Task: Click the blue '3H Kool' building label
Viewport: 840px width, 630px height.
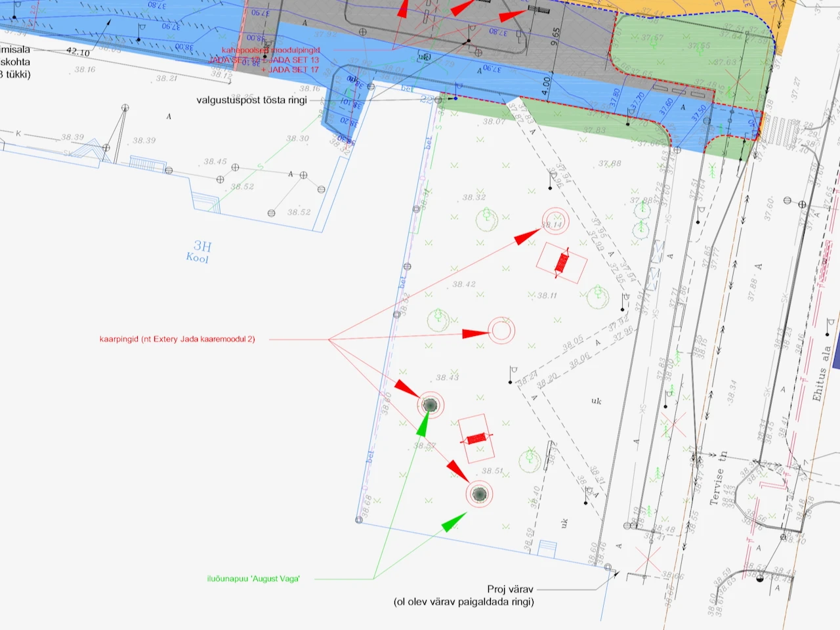Action: (199, 251)
